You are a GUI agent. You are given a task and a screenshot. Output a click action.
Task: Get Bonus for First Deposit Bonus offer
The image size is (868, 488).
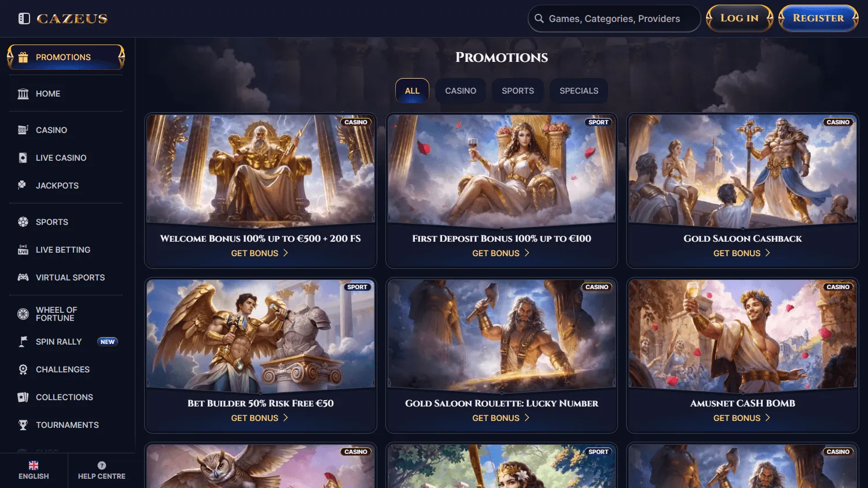point(501,253)
